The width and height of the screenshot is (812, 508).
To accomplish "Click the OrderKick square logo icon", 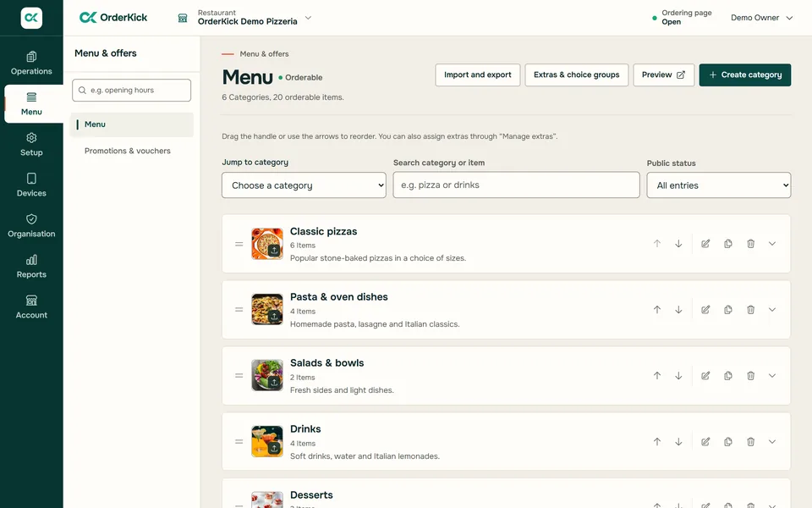I will click(x=31, y=18).
